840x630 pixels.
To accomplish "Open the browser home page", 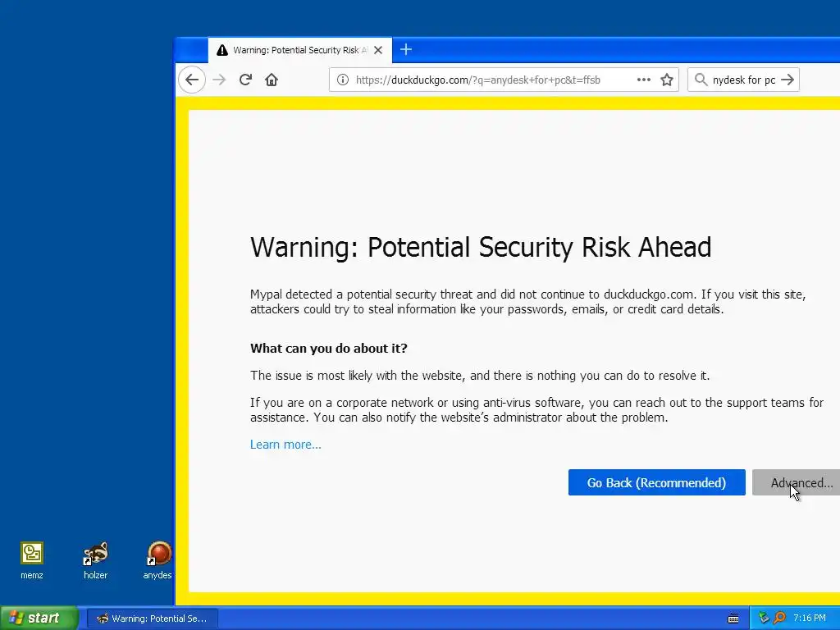I will click(272, 80).
